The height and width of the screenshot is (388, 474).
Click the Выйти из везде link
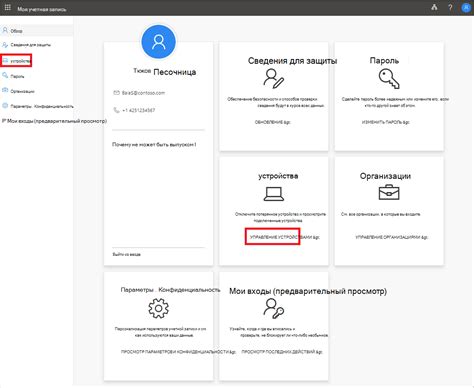click(127, 254)
